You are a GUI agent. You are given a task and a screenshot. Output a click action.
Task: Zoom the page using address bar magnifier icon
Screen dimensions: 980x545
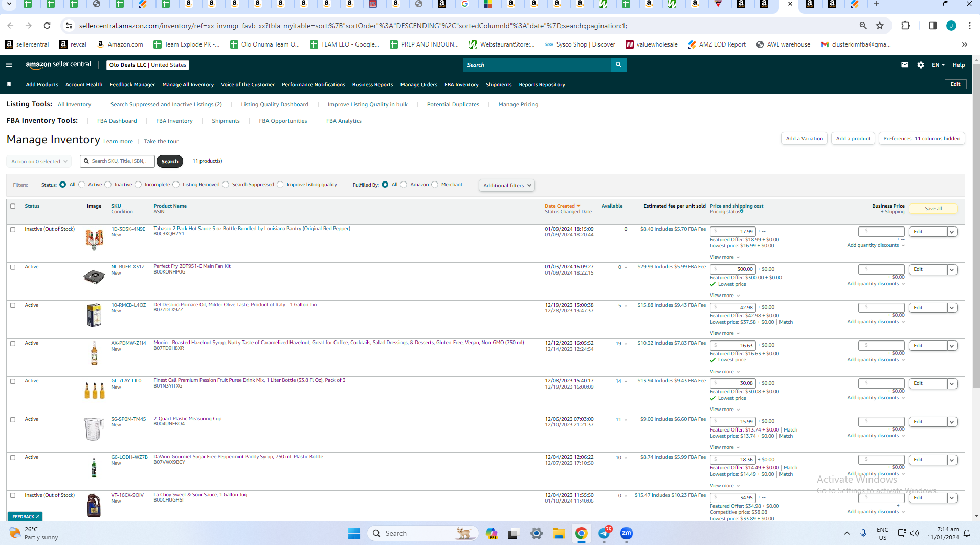pos(863,26)
